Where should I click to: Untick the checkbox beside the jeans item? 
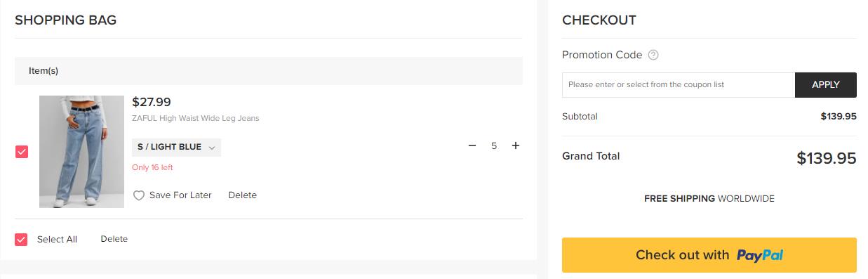coord(22,152)
